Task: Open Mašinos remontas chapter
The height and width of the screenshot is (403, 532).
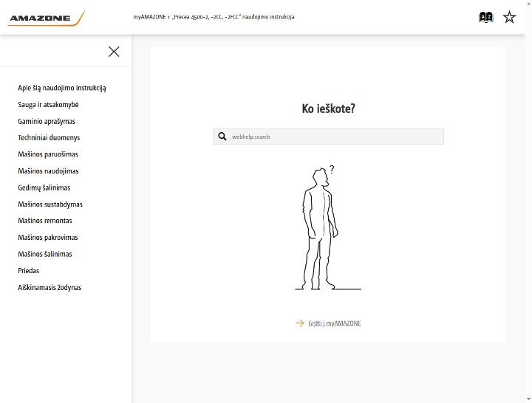Action: (x=45, y=221)
